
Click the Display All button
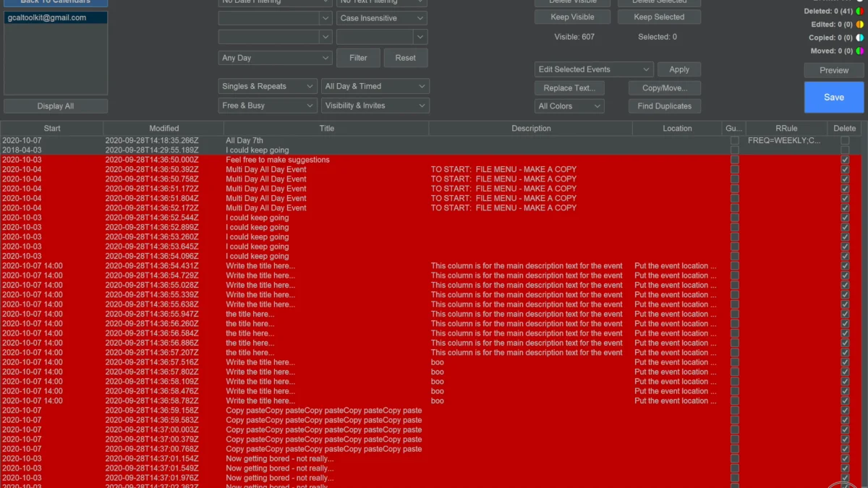[56, 106]
